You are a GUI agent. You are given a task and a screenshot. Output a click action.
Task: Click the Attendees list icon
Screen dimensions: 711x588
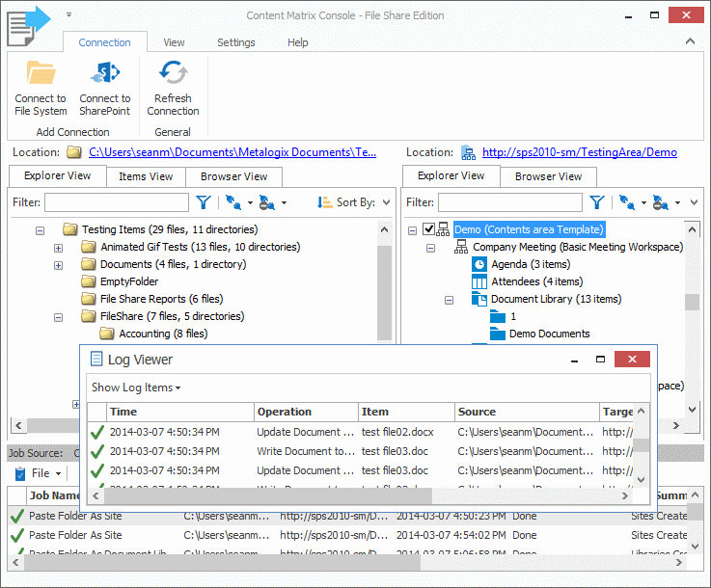tap(479, 281)
